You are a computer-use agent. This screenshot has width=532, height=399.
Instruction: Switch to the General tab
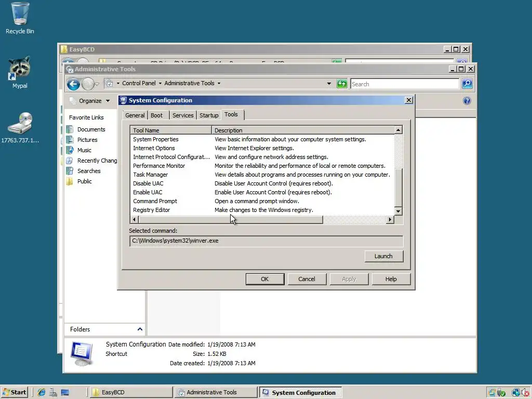[135, 115]
